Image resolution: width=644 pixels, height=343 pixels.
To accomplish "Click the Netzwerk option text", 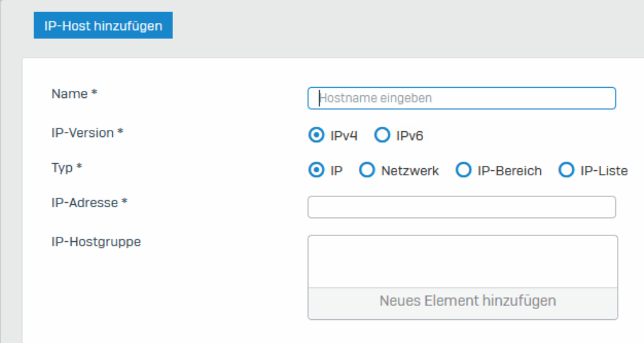I will (410, 171).
